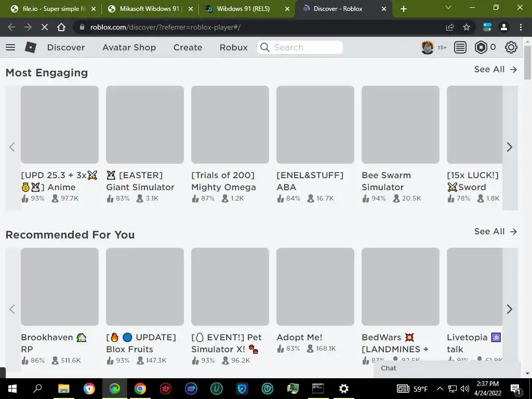
Task: Open the Windows notification center
Action: click(x=515, y=389)
